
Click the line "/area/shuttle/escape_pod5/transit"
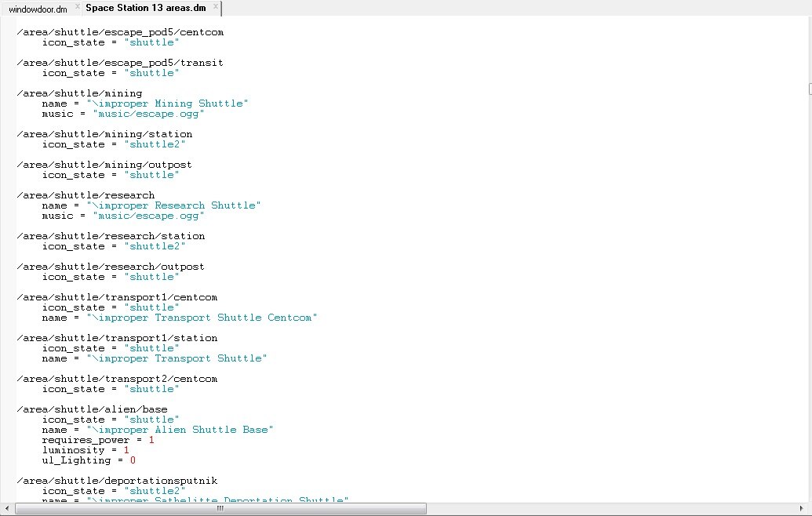(x=120, y=63)
